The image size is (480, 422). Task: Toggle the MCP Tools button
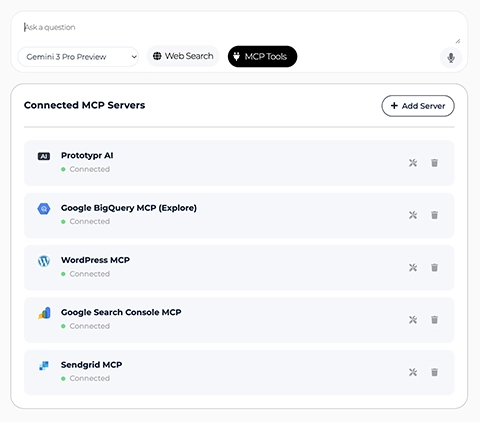click(x=262, y=56)
